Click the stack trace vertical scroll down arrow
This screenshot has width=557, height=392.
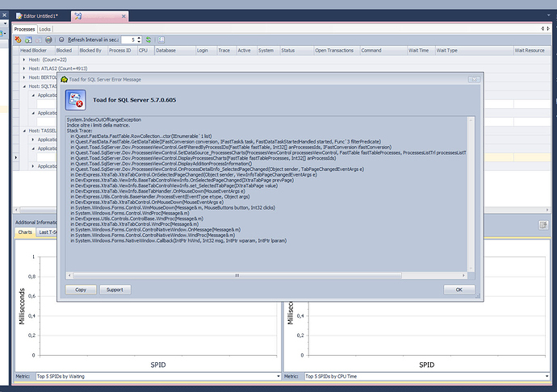471,269
